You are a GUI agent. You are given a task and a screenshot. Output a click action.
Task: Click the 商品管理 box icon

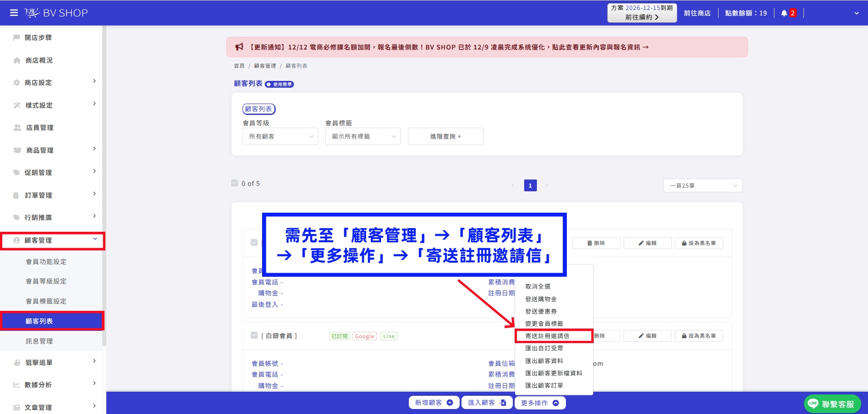17,150
